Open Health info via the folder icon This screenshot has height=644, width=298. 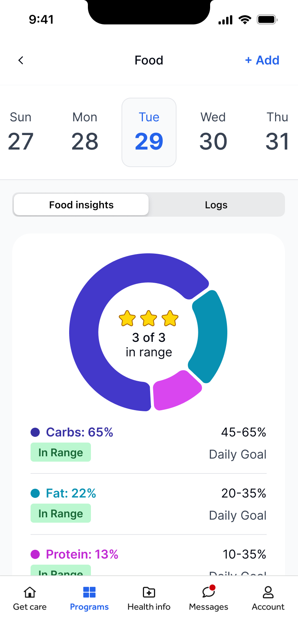coord(149,592)
